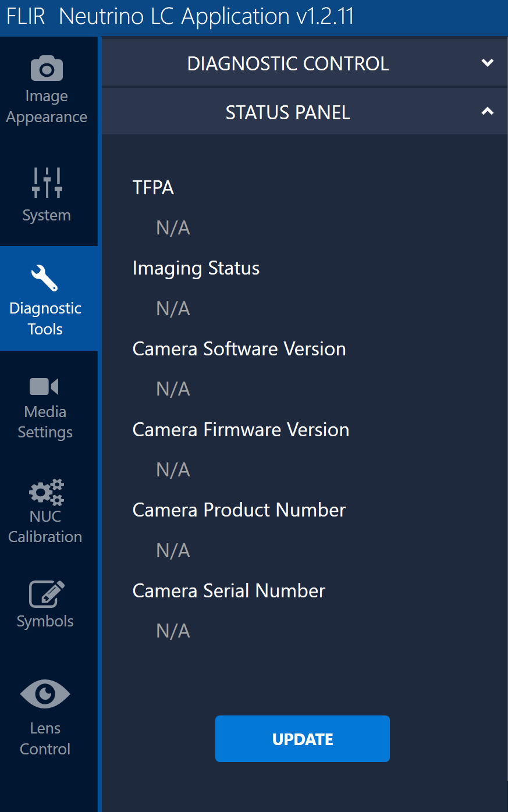This screenshot has height=812, width=508.
Task: Open the NUC Calibration tab label
Action: coord(45,526)
